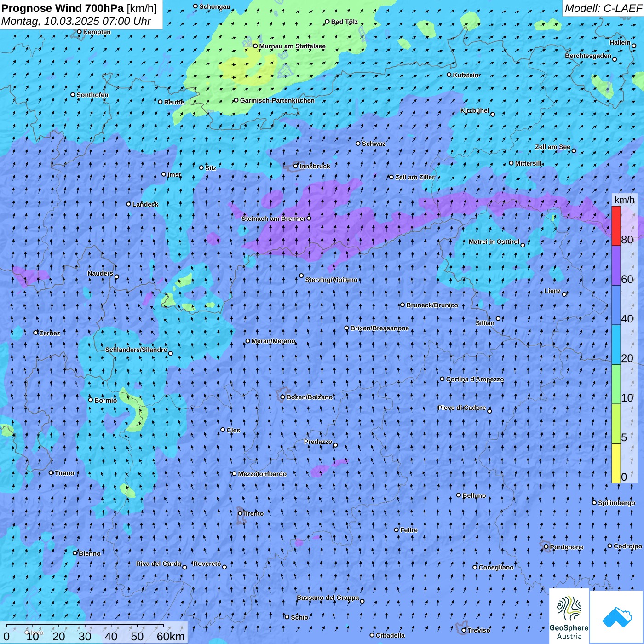Click the Pordenone label
The width and height of the screenshot is (644, 644).
tap(567, 547)
